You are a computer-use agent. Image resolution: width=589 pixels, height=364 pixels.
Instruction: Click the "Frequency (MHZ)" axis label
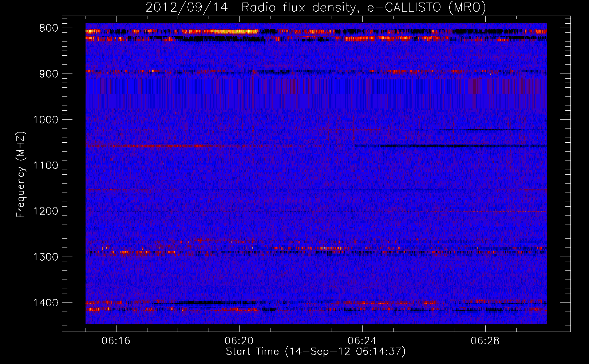[21, 175]
